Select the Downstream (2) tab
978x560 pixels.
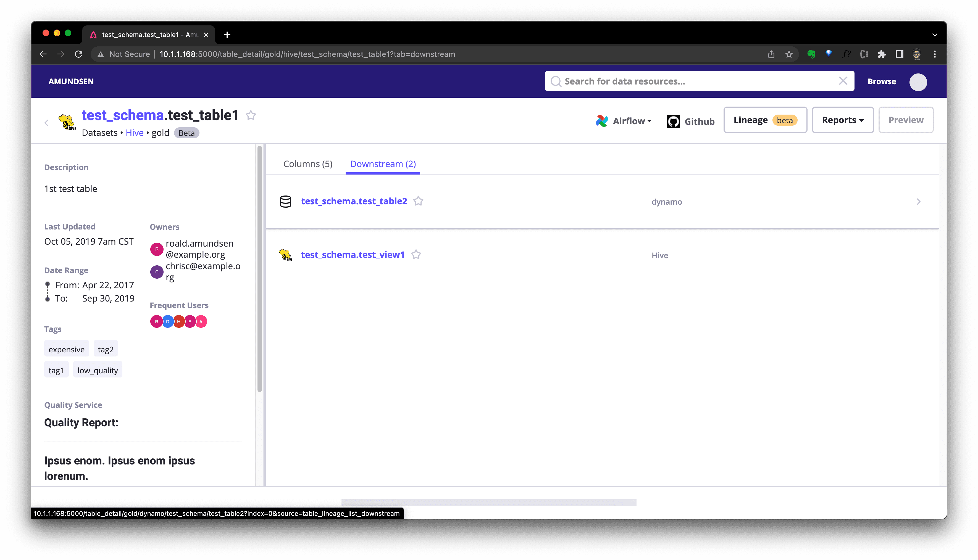(383, 164)
